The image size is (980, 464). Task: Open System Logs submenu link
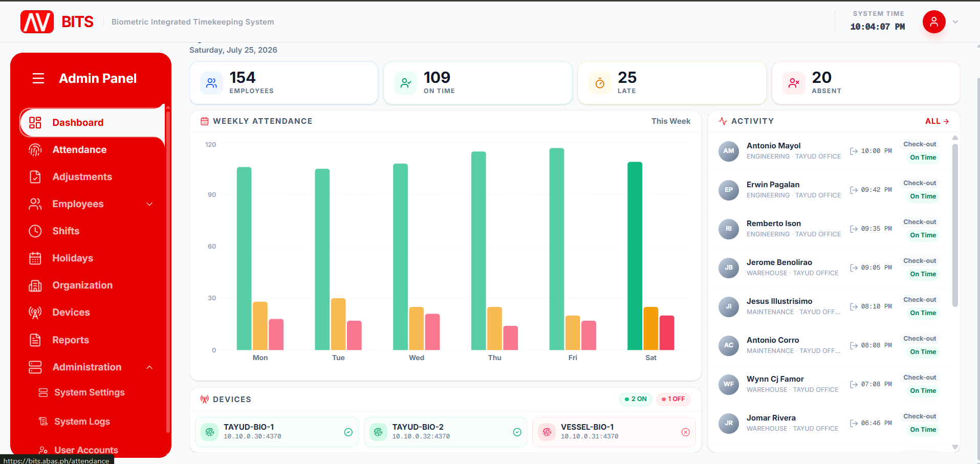coord(82,422)
